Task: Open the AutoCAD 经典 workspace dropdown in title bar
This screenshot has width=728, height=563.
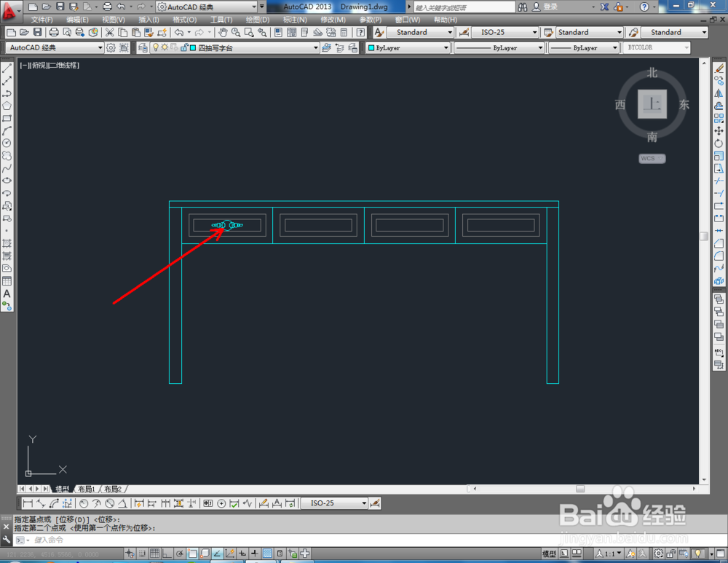Action: [x=207, y=7]
